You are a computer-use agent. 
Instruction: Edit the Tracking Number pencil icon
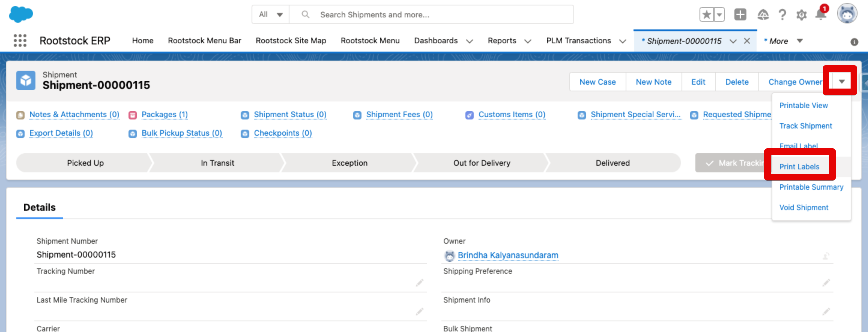(419, 283)
